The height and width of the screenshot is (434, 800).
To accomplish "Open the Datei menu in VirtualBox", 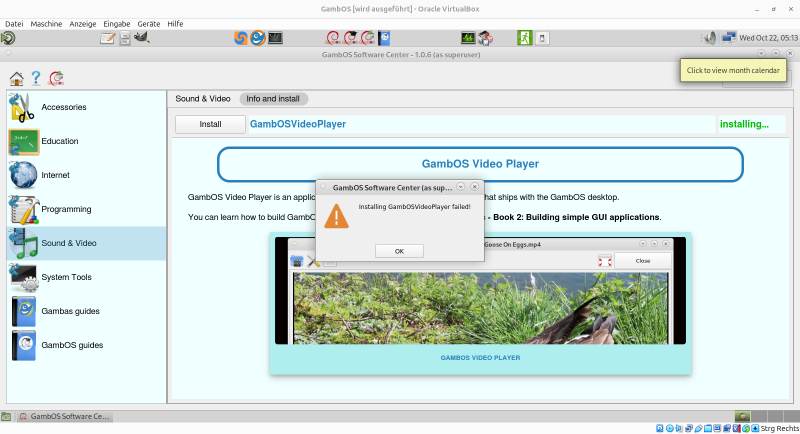I will coord(14,23).
